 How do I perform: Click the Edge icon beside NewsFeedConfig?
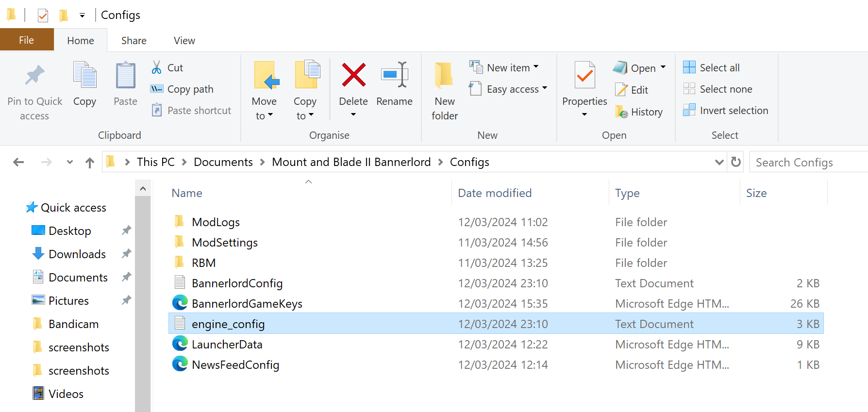click(180, 364)
